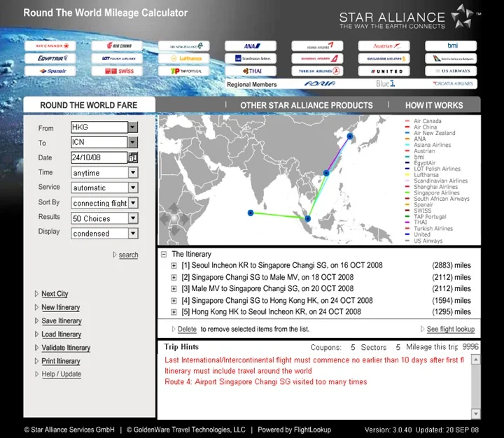Click the United airline logo

pos(384,71)
